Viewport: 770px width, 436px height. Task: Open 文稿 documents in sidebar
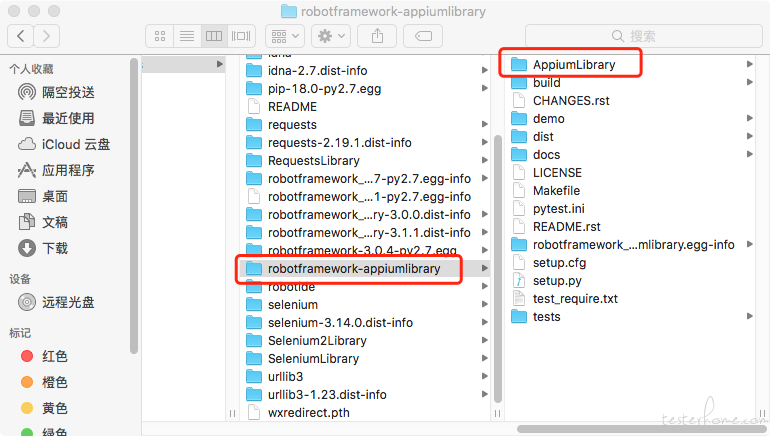(43, 222)
